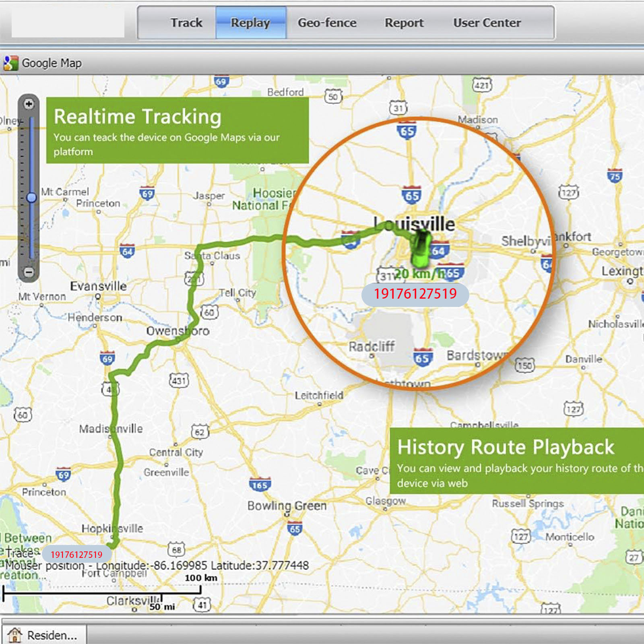Image resolution: width=644 pixels, height=644 pixels.
Task: Click the US route 421 shield
Action: (x=482, y=85)
